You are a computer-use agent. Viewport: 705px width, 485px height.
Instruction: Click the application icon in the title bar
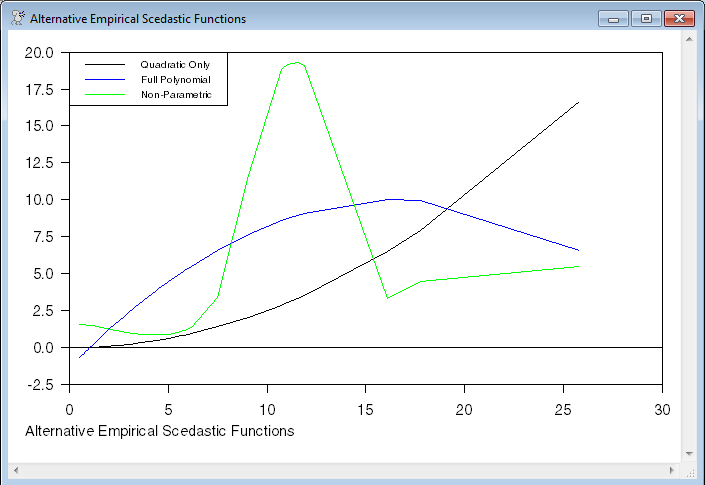(x=16, y=19)
